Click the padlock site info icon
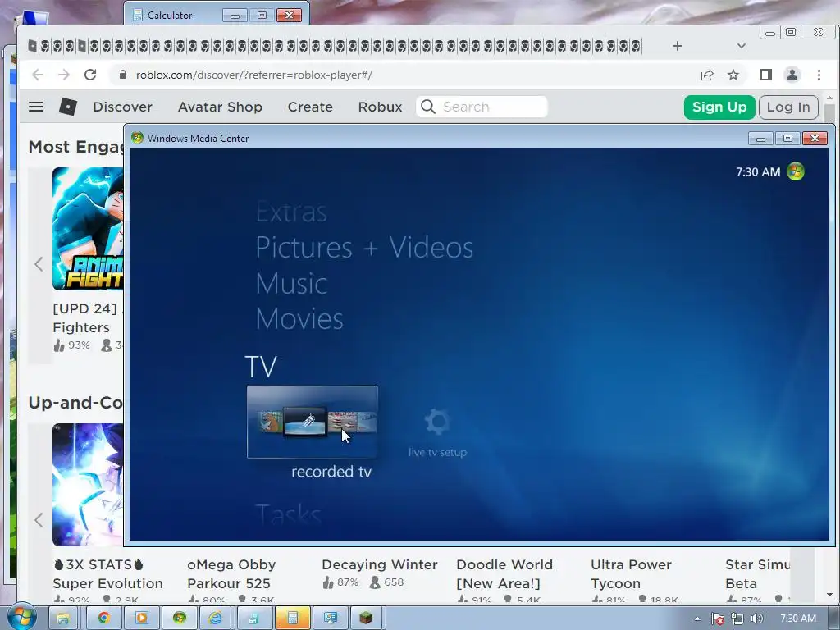Image resolution: width=840 pixels, height=630 pixels. click(x=123, y=75)
